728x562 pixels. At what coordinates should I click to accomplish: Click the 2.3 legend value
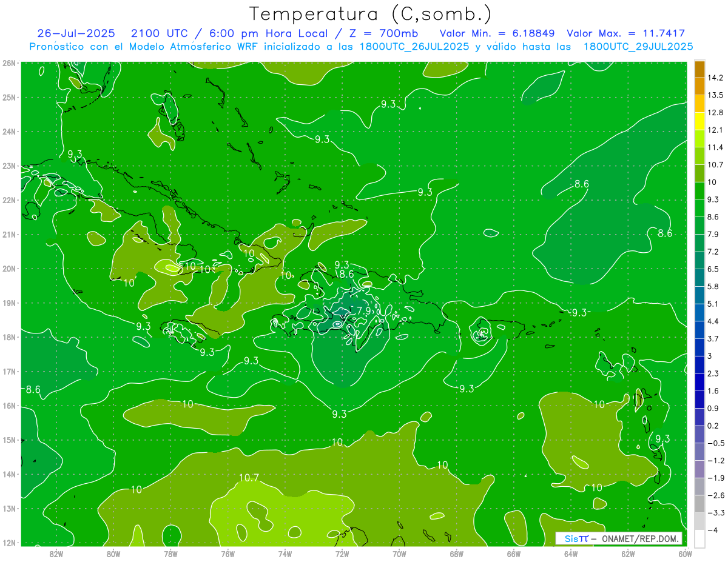tap(714, 373)
